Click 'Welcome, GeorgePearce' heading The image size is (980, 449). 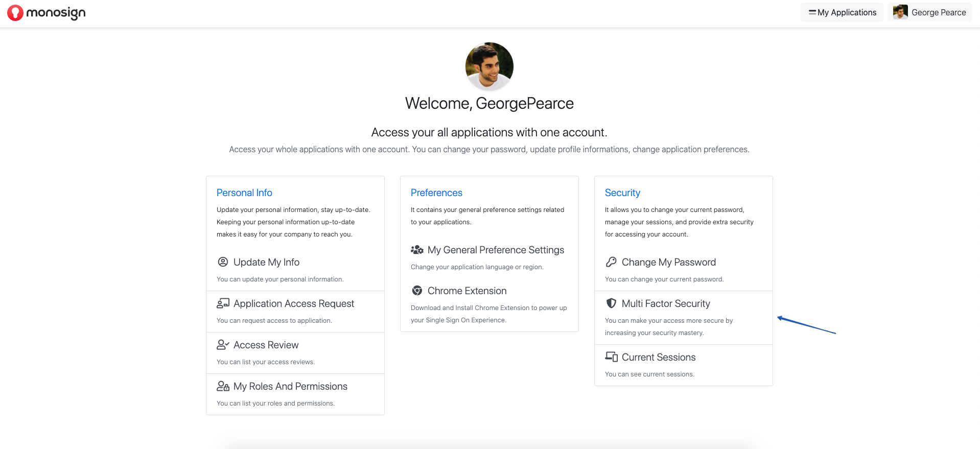pyautogui.click(x=489, y=103)
